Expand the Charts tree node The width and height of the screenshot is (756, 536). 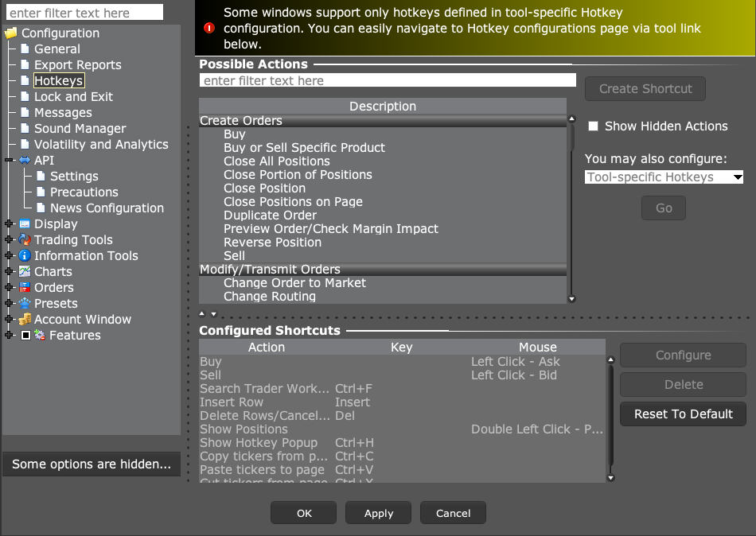click(9, 271)
